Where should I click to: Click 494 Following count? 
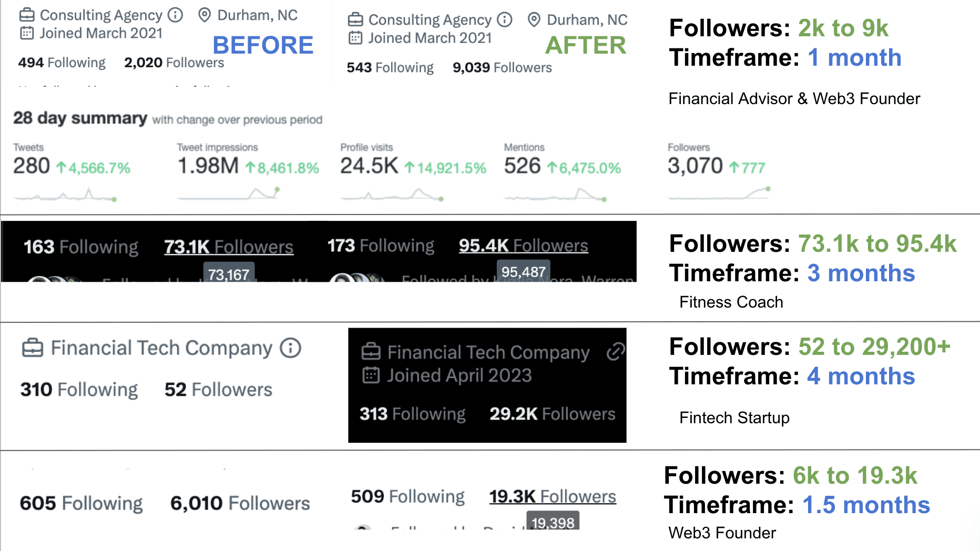[x=62, y=63]
